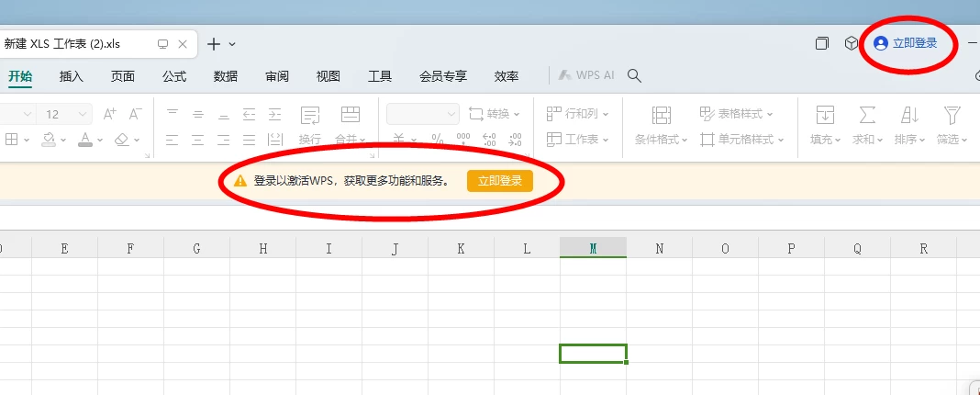Select column header R
Image resolution: width=980 pixels, height=395 pixels.
click(x=923, y=249)
